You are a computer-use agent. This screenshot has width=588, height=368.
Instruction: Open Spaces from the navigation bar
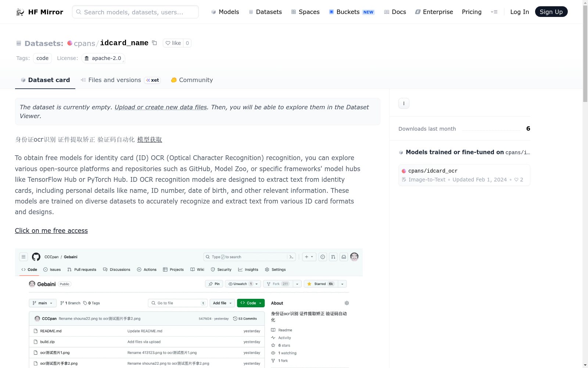(x=305, y=12)
